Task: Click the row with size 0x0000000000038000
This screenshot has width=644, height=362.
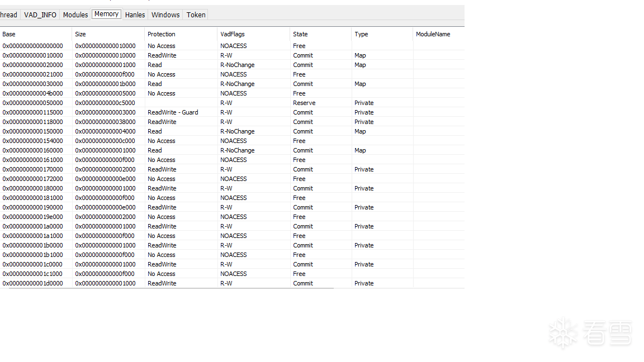Action: (x=105, y=122)
